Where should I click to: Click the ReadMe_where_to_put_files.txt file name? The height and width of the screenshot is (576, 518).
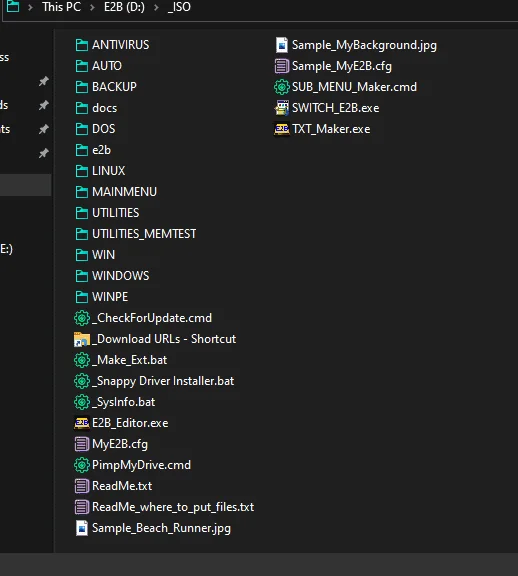pyautogui.click(x=173, y=507)
